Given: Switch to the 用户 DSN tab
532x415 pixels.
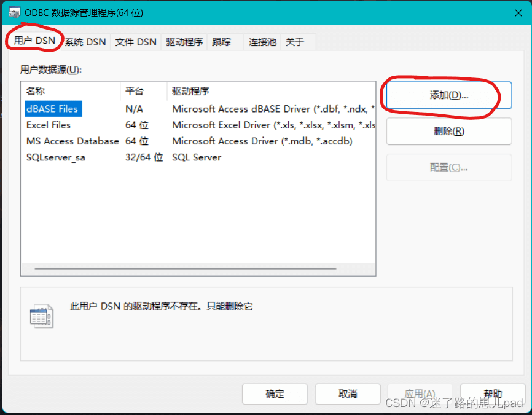Looking at the screenshot, I should coord(34,41).
